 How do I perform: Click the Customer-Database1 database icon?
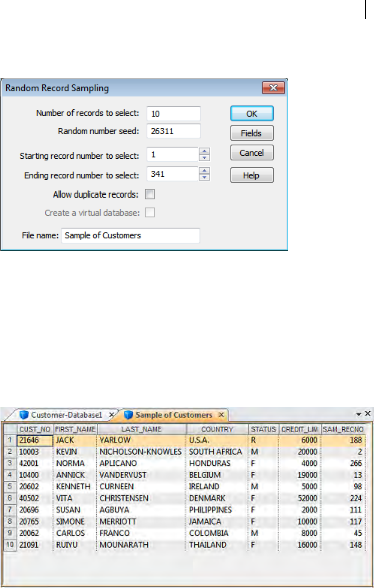tap(24, 415)
